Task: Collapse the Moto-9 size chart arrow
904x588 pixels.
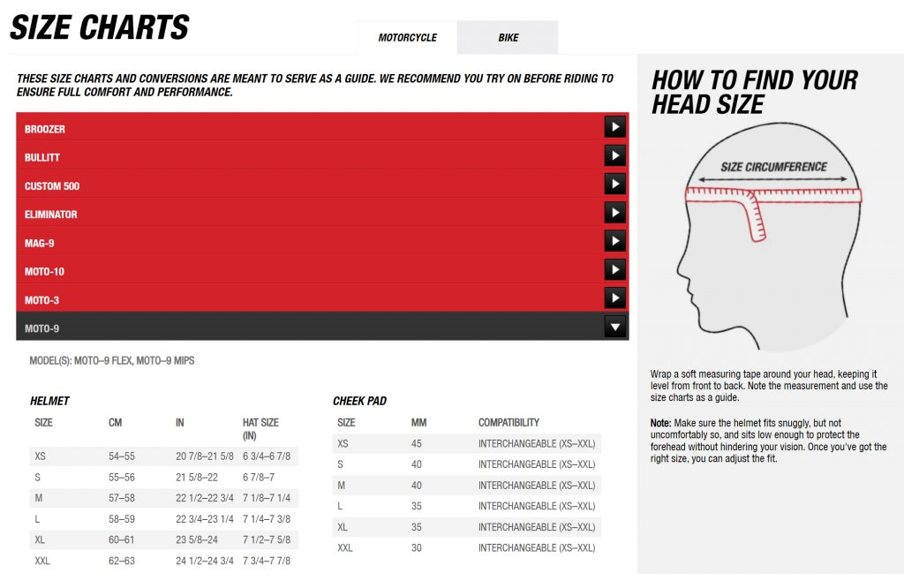Action: 615,327
